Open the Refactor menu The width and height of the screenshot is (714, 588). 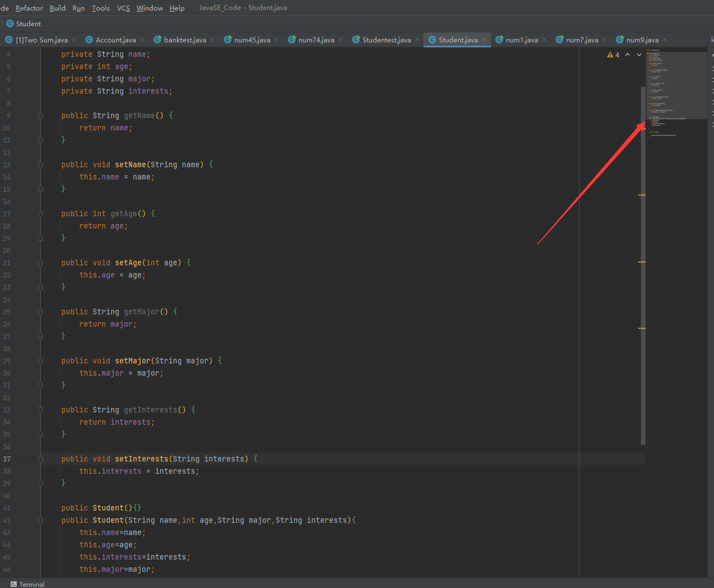29,8
